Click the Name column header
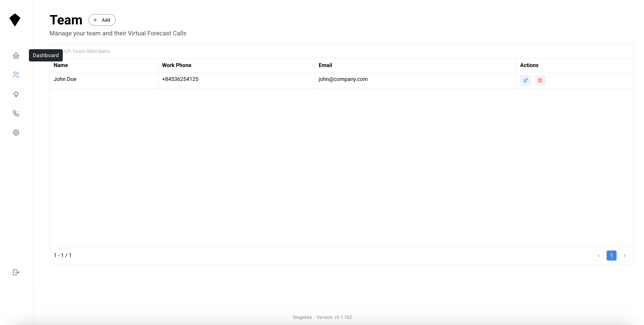Image resolution: width=644 pixels, height=325 pixels. (x=61, y=65)
